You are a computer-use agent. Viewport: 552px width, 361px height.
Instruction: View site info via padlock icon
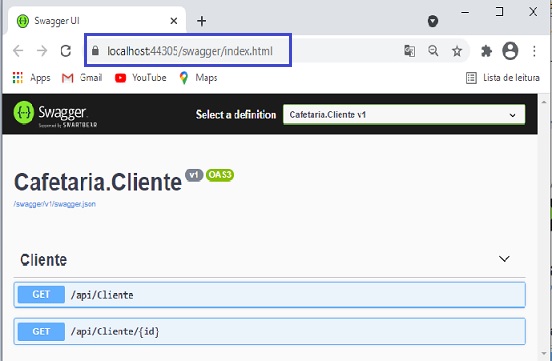(x=95, y=51)
